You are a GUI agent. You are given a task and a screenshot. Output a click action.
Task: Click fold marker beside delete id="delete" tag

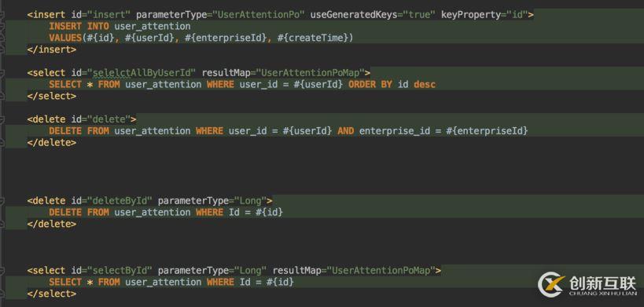tap(2, 119)
